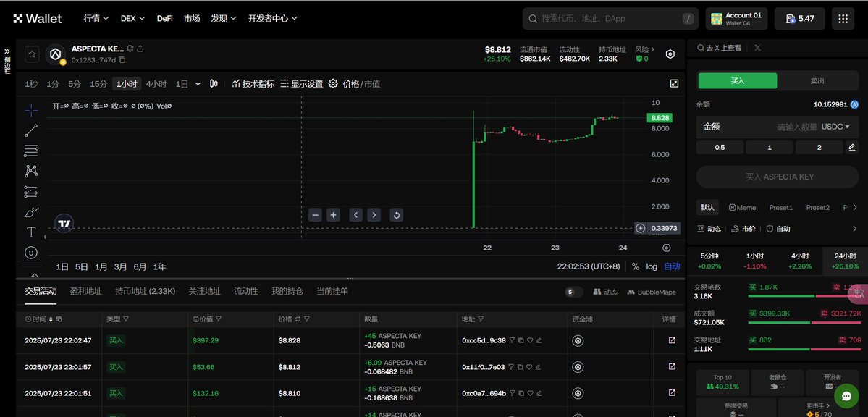This screenshot has height=417, width=868.
Task: Toggle auto scale on the chart
Action: pyautogui.click(x=672, y=266)
